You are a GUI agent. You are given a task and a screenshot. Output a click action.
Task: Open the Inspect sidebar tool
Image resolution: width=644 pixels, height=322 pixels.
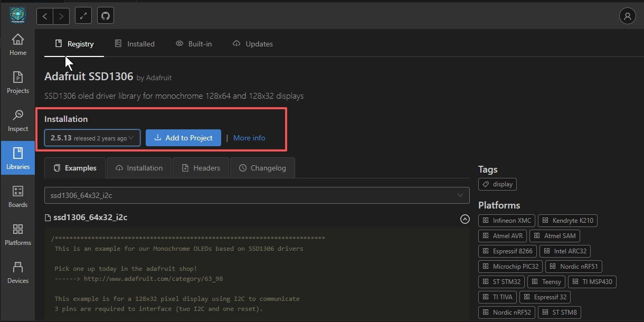(x=17, y=121)
